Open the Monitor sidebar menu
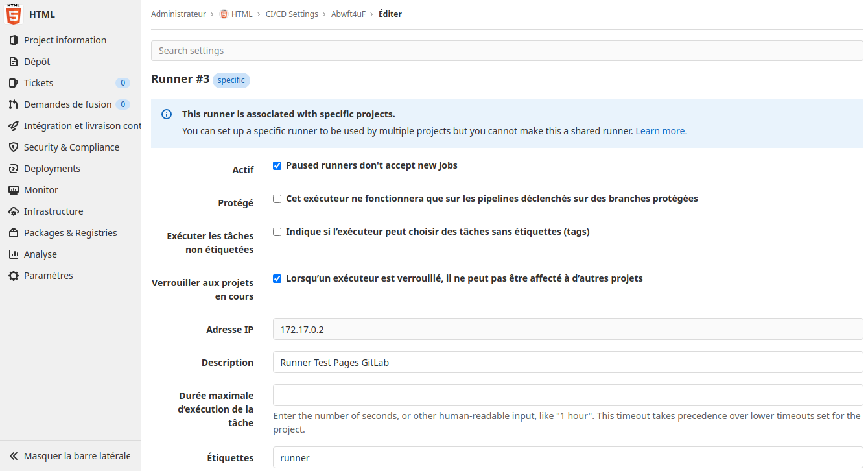Viewport: 868px width, 471px height. tap(41, 190)
